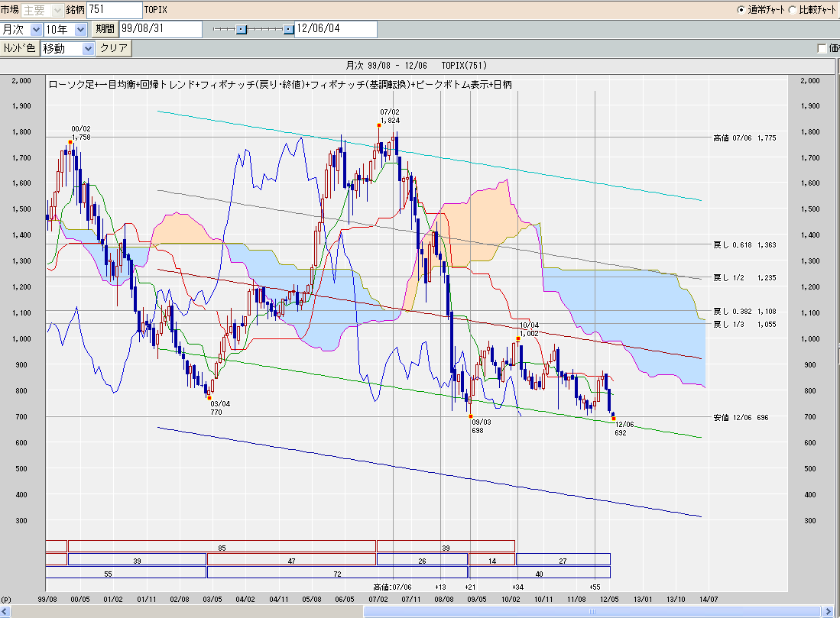Click the 07/02 date on the time axis

378,599
